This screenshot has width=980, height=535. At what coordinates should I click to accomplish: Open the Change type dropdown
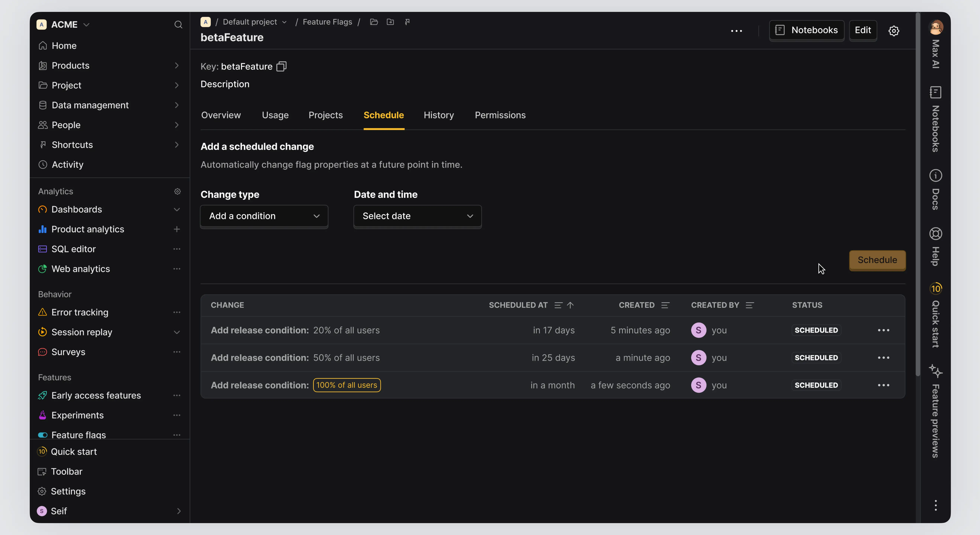[264, 216]
